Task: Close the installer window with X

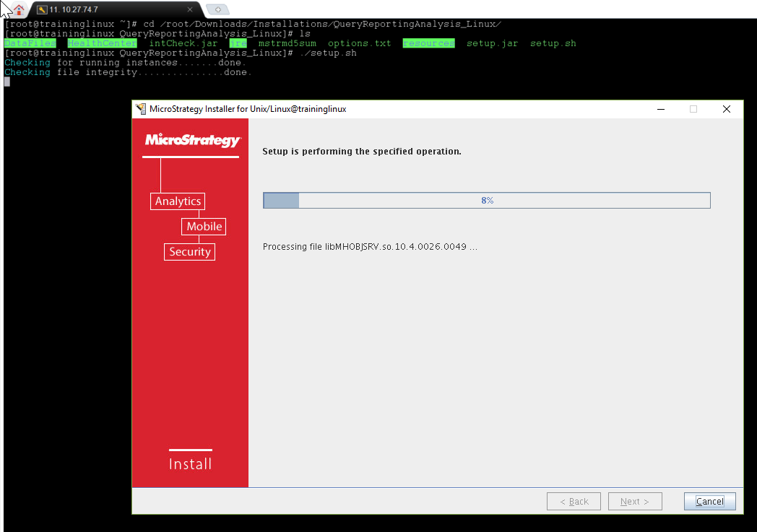Action: pyautogui.click(x=727, y=109)
